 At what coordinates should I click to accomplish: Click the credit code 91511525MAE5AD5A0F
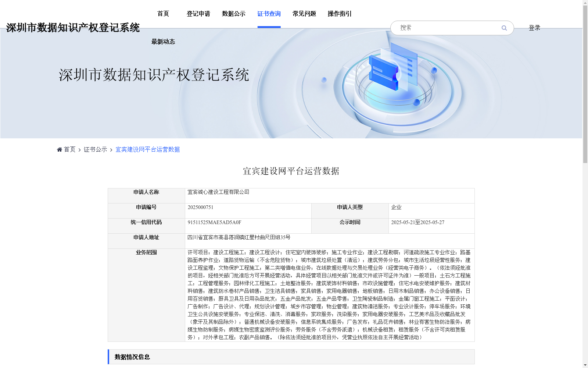(x=214, y=222)
